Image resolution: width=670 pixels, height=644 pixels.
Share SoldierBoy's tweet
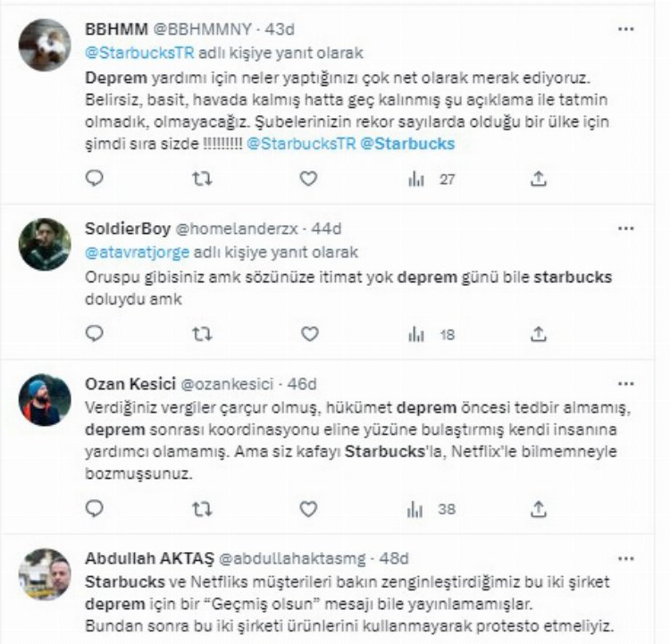(x=539, y=334)
